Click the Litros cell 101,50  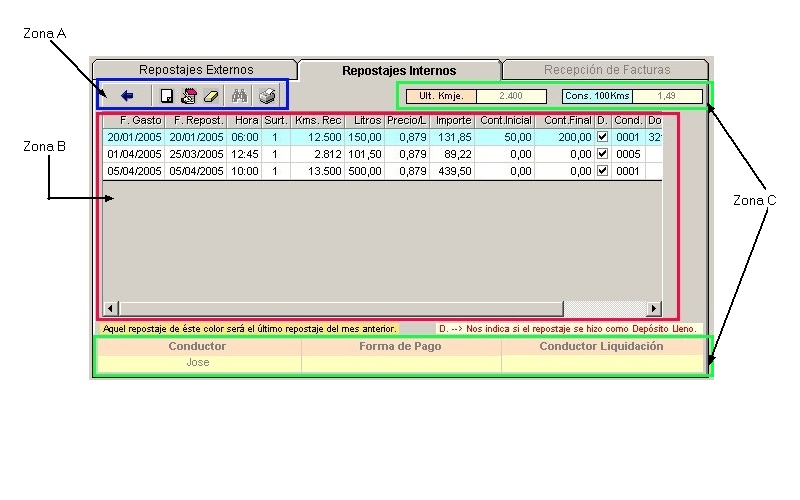click(365, 154)
